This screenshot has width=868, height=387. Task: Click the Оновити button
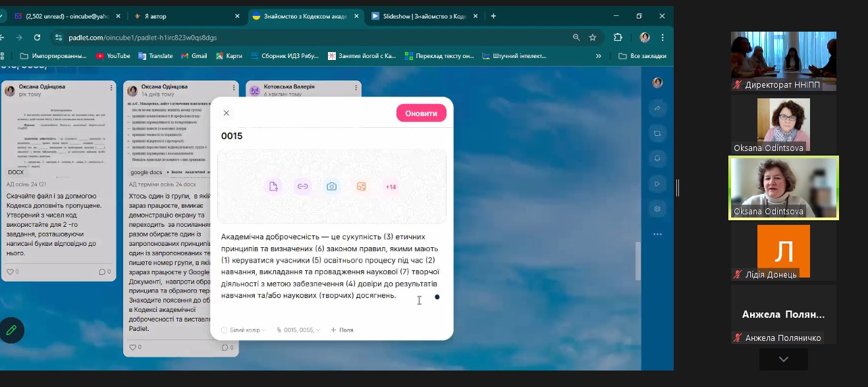click(421, 113)
